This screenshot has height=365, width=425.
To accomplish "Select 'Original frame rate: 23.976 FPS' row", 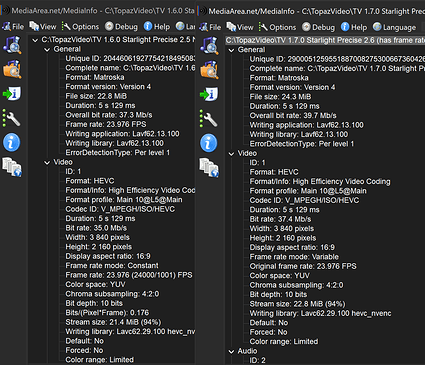I will coord(303,266).
